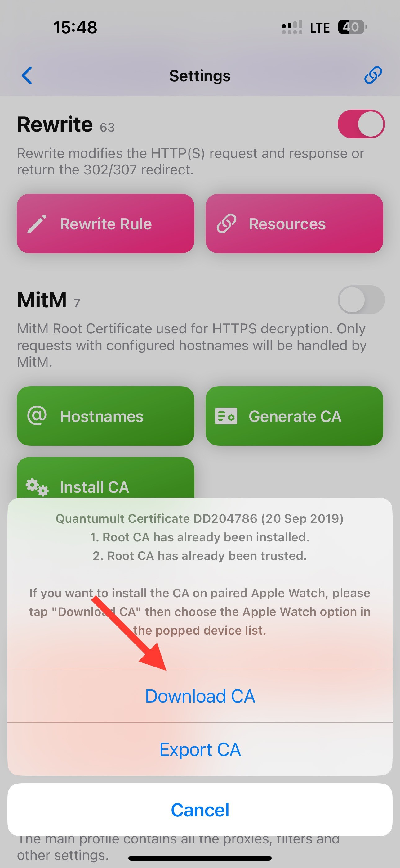Tap the Quantumult Certificate DD204786 message text

click(x=200, y=518)
